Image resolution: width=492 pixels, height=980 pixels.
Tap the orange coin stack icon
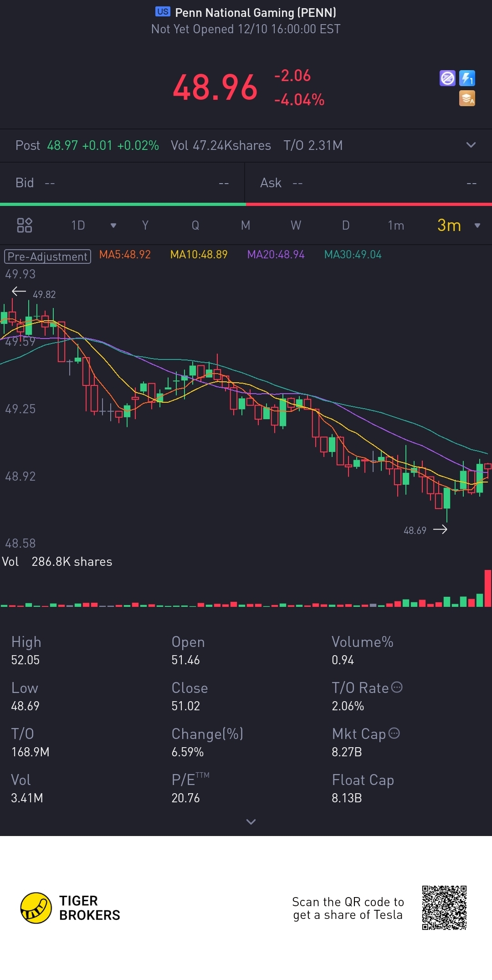click(x=467, y=98)
